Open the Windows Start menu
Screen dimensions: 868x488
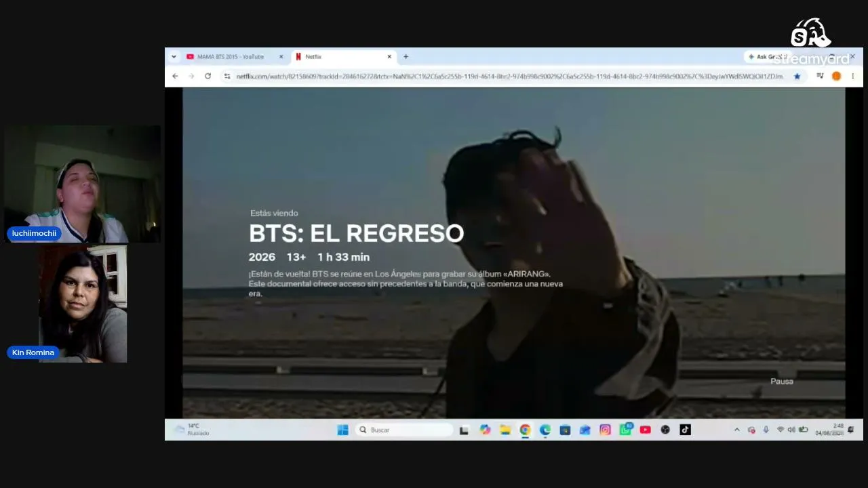pos(342,430)
